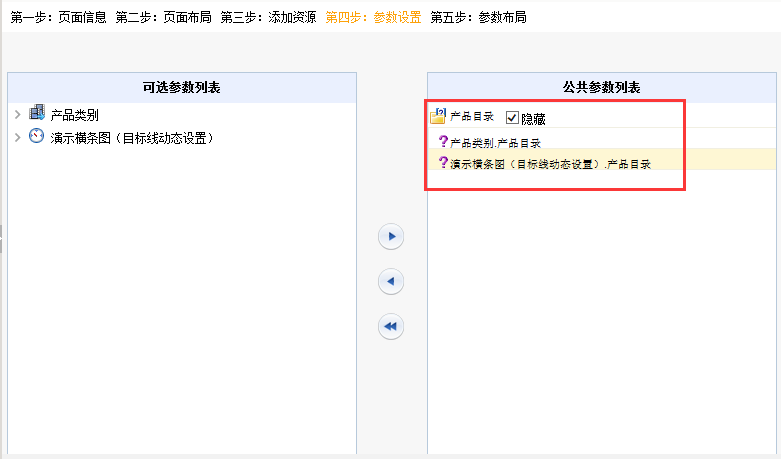Viewport: 781px width, 459px height.
Task: Click the 产品类别 dataset icon
Action: pyautogui.click(x=37, y=113)
